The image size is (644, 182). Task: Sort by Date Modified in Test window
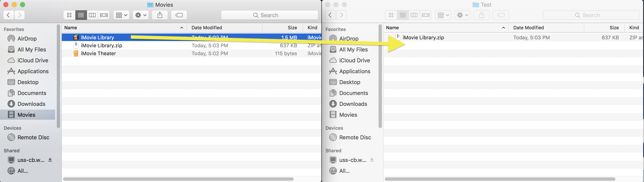[x=546, y=28]
